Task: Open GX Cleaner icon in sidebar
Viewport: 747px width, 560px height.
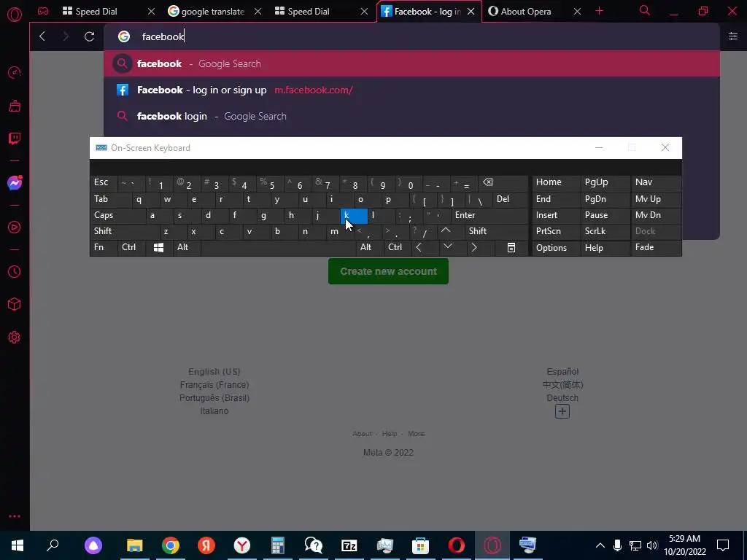Action: [x=15, y=106]
